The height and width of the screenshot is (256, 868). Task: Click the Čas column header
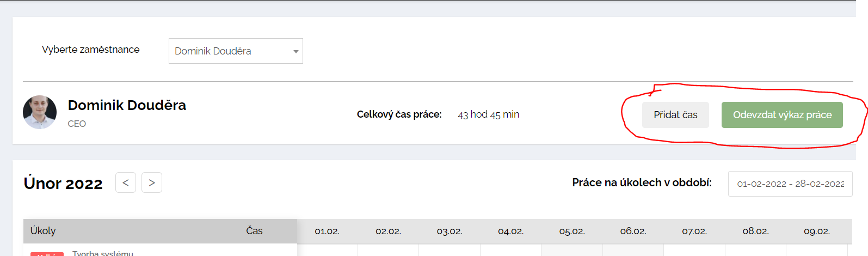click(254, 230)
